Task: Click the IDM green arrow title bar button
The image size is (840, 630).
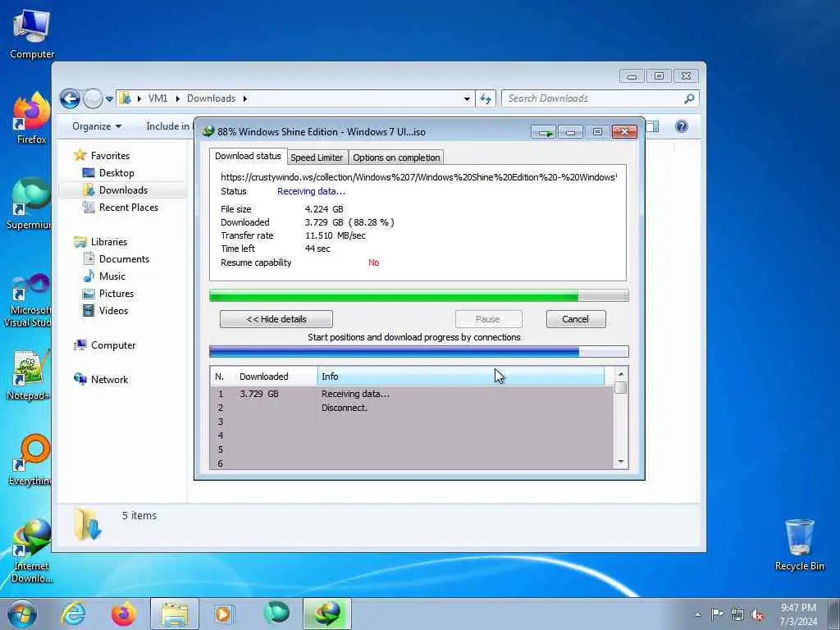Action: tap(544, 132)
